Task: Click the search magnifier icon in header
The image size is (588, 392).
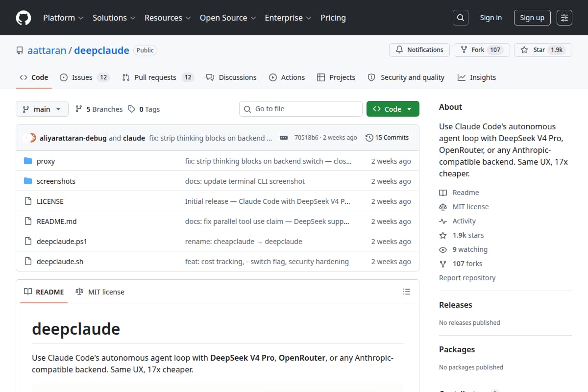Action: [x=460, y=18]
